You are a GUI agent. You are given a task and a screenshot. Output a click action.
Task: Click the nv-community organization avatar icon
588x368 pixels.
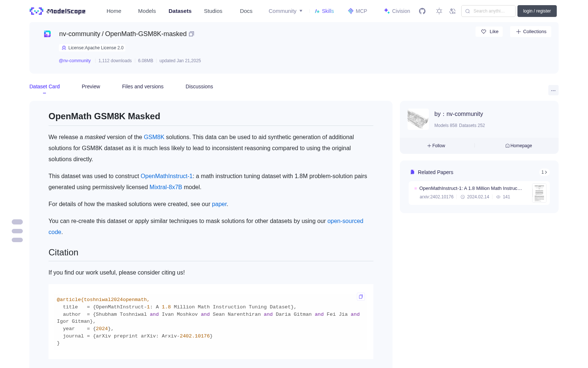point(47,34)
